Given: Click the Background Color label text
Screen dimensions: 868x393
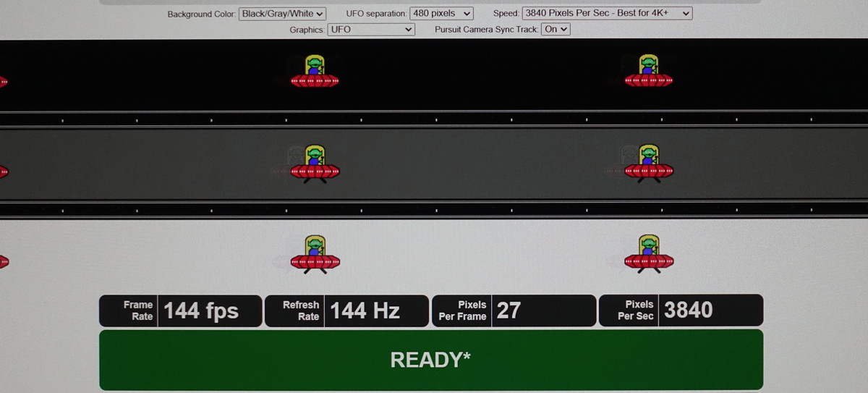Looking at the screenshot, I should pos(201,14).
